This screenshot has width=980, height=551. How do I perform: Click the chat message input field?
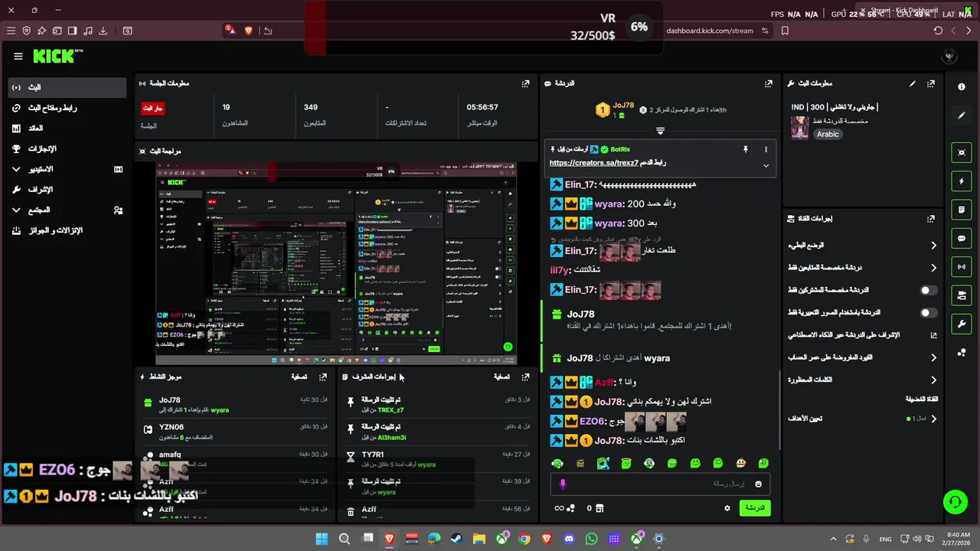click(660, 484)
